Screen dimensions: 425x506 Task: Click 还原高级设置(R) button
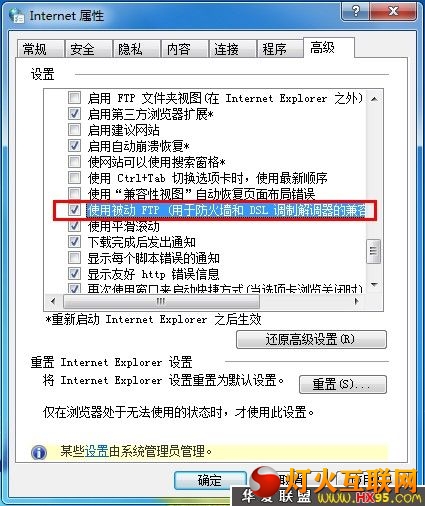pyautogui.click(x=311, y=340)
